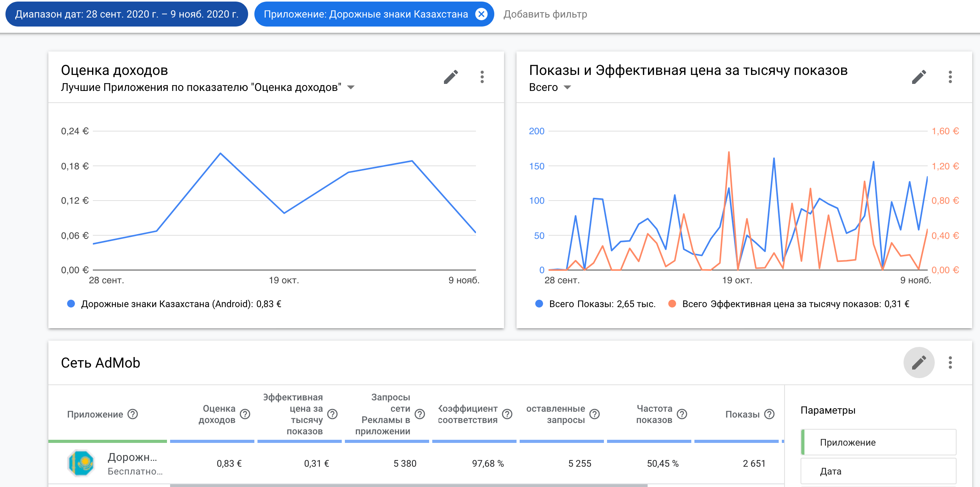The height and width of the screenshot is (487, 980).
Task: Click the 0,31 € eCPM cell
Action: tap(316, 464)
